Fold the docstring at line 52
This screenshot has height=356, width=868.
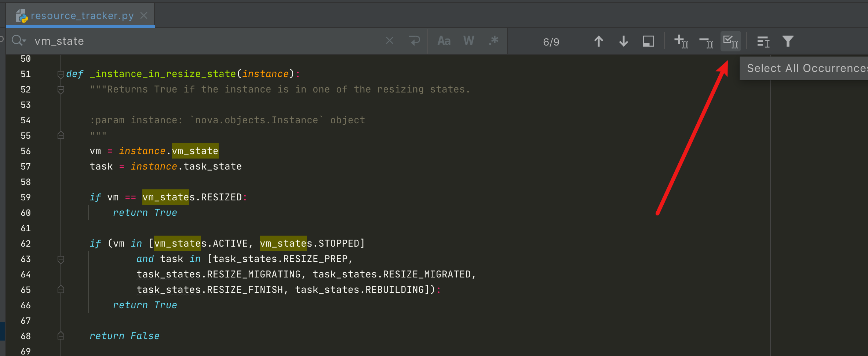pyautogui.click(x=61, y=90)
